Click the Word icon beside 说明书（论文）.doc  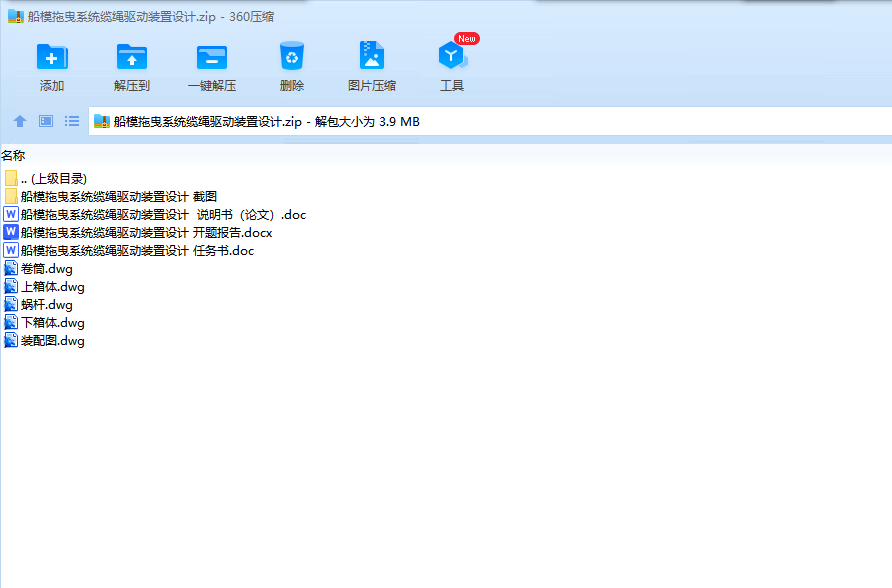pos(11,214)
